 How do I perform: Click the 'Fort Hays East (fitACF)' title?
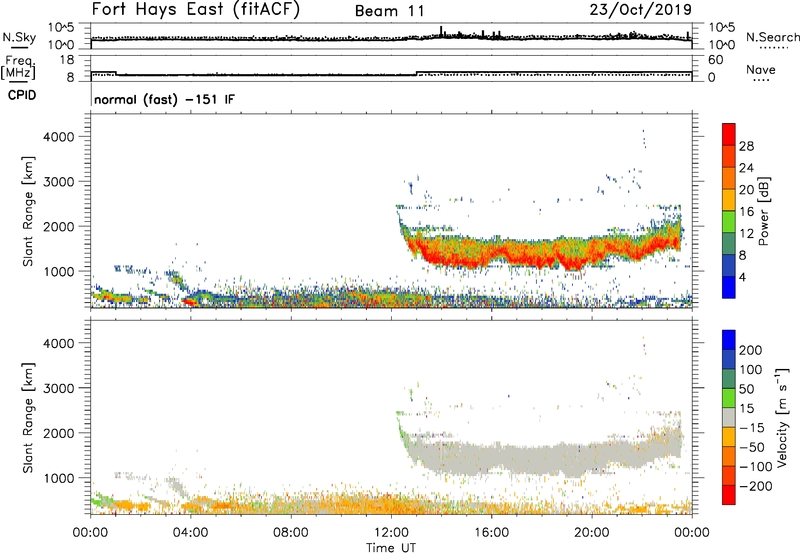point(196,10)
